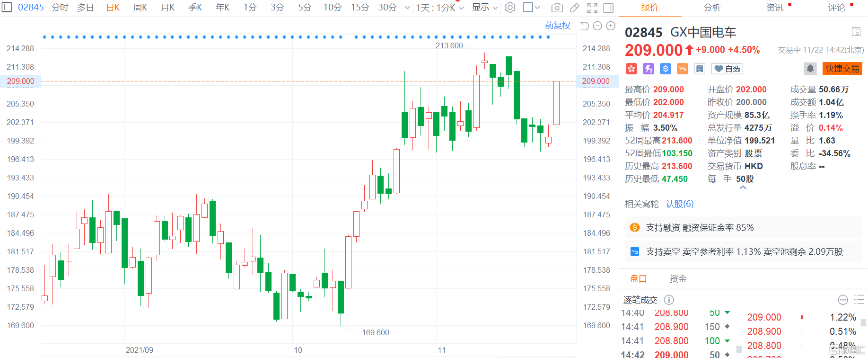Zoom in chart with plus icon

(611, 26)
